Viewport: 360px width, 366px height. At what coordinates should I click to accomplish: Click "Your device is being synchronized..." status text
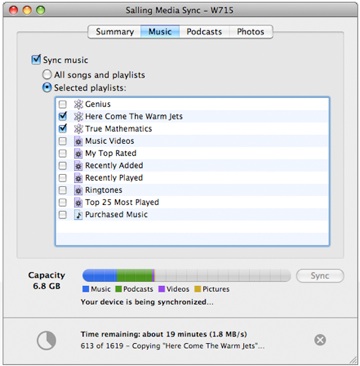[x=147, y=302]
